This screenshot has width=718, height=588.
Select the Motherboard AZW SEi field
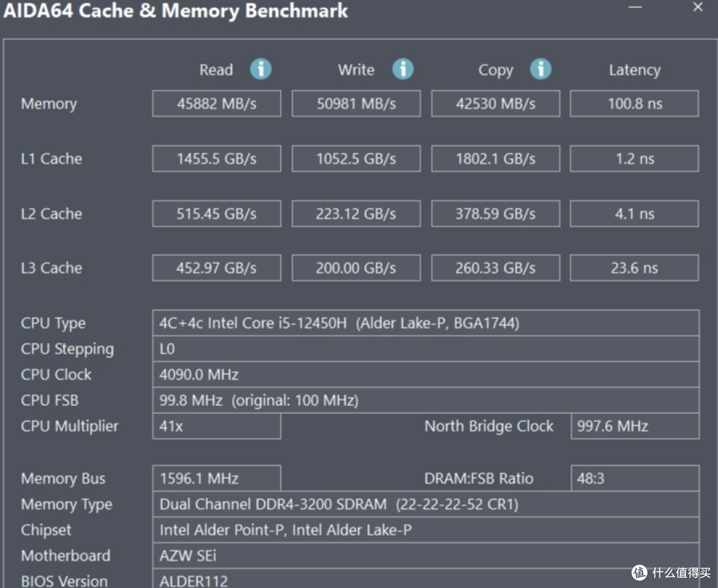[426, 555]
